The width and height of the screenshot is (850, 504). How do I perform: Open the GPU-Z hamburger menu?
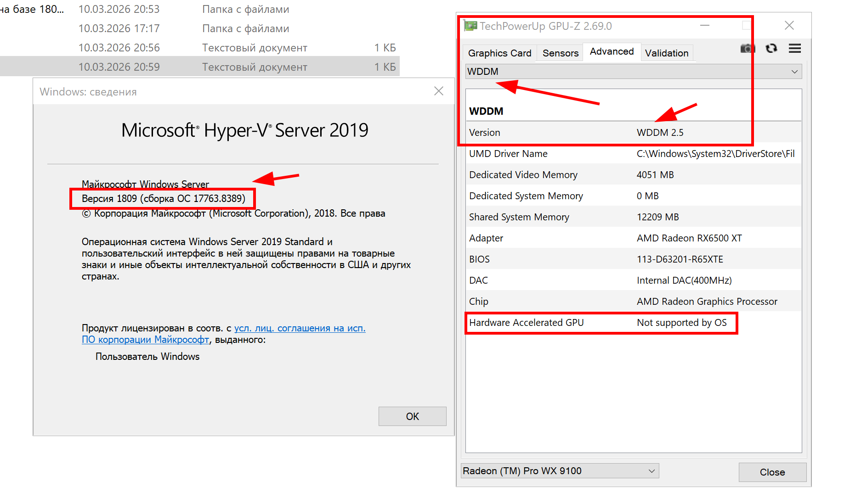tap(795, 48)
